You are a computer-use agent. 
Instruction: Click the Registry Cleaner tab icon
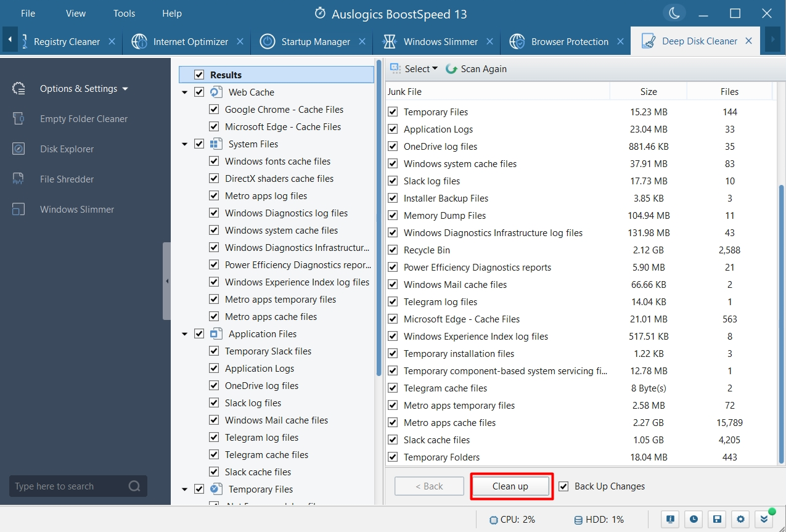(x=24, y=42)
